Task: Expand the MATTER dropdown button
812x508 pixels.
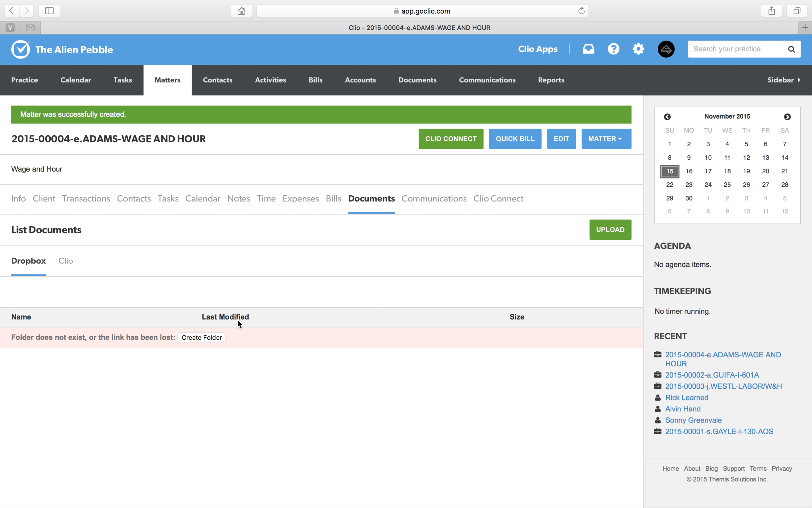Action: [x=606, y=139]
